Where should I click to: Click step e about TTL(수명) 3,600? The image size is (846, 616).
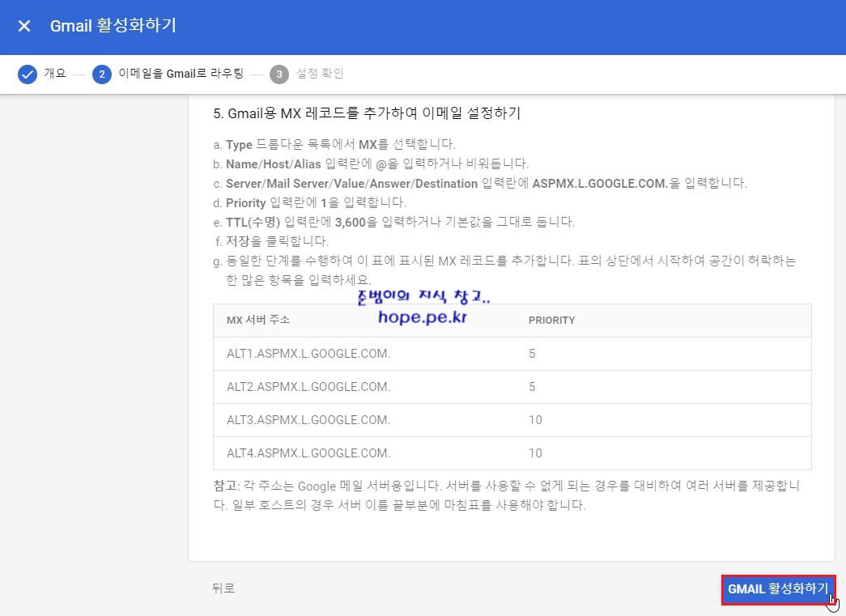coord(394,223)
